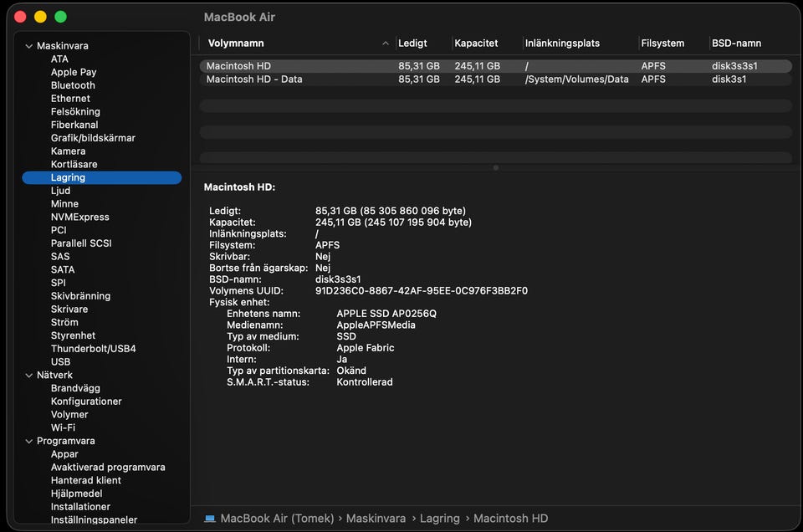Open Skivbränning in the sidebar
The image size is (803, 532).
[x=80, y=296]
